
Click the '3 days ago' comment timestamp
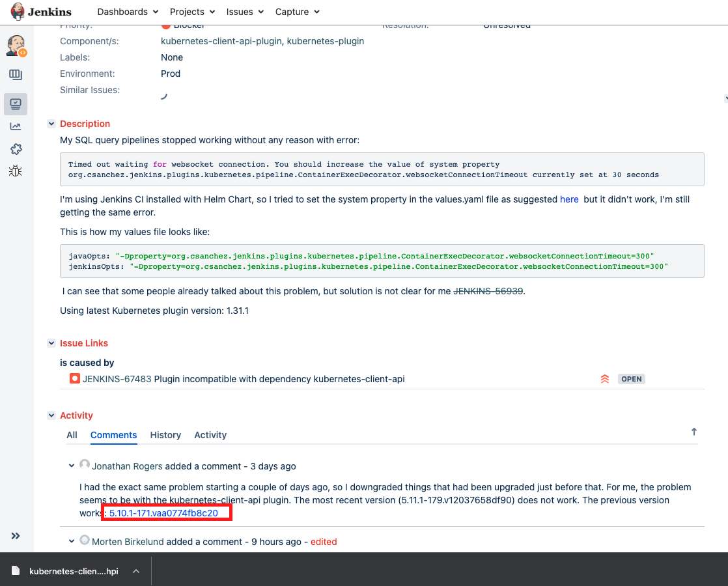point(273,466)
